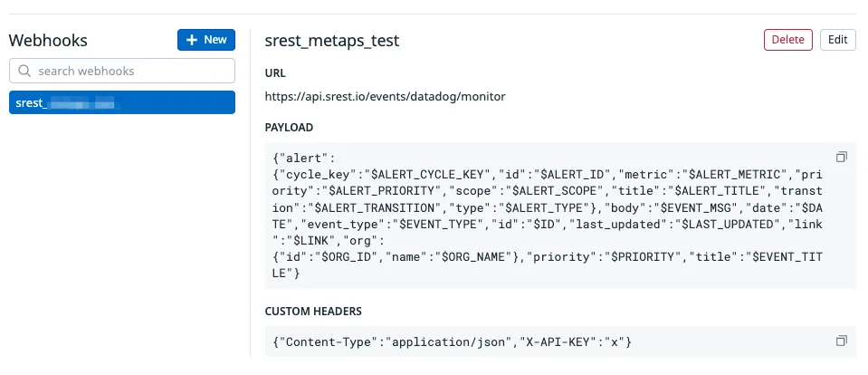Click the CUSTOM HEADERS section label
This screenshot has width=868, height=375.
(x=313, y=312)
